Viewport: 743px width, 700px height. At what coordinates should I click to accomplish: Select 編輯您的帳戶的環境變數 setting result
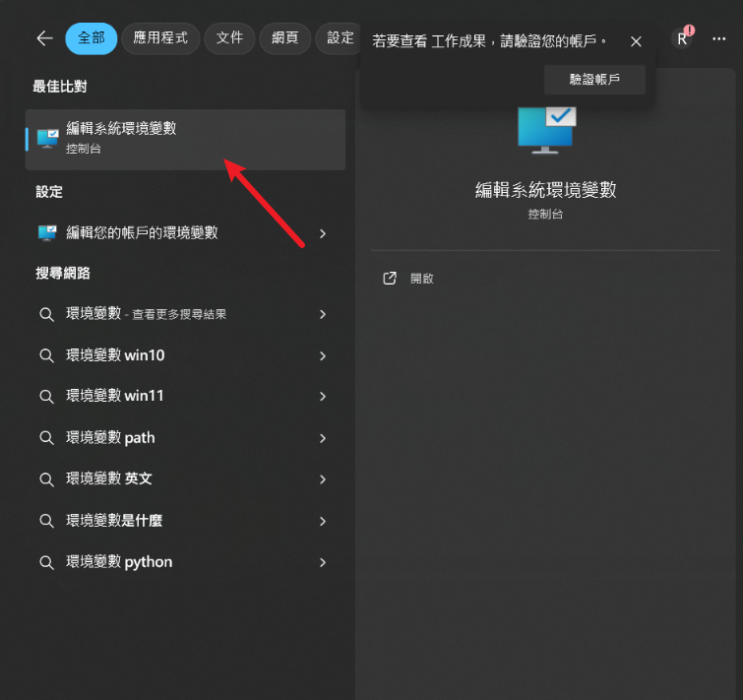(x=185, y=233)
